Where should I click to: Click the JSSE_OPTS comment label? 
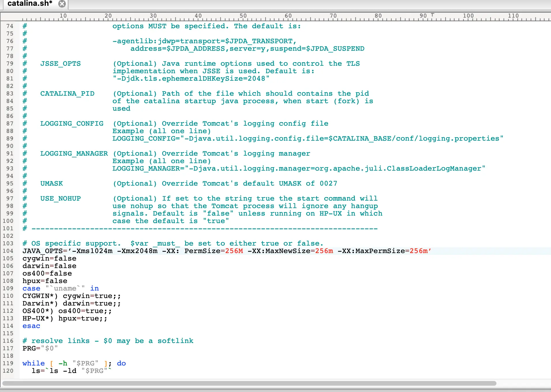61,64
